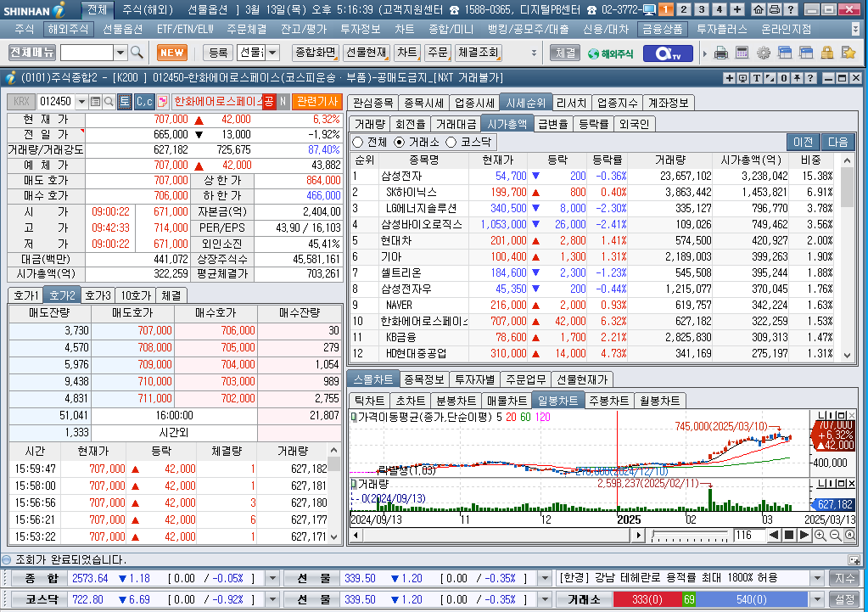Select the 코스닥 radio button
Viewport: 868px width, 612px height.
[451, 143]
